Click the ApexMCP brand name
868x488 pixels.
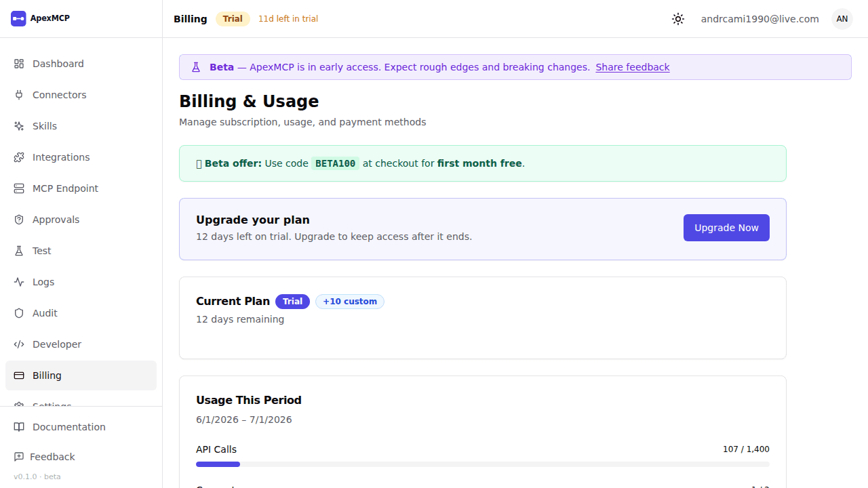click(x=50, y=18)
